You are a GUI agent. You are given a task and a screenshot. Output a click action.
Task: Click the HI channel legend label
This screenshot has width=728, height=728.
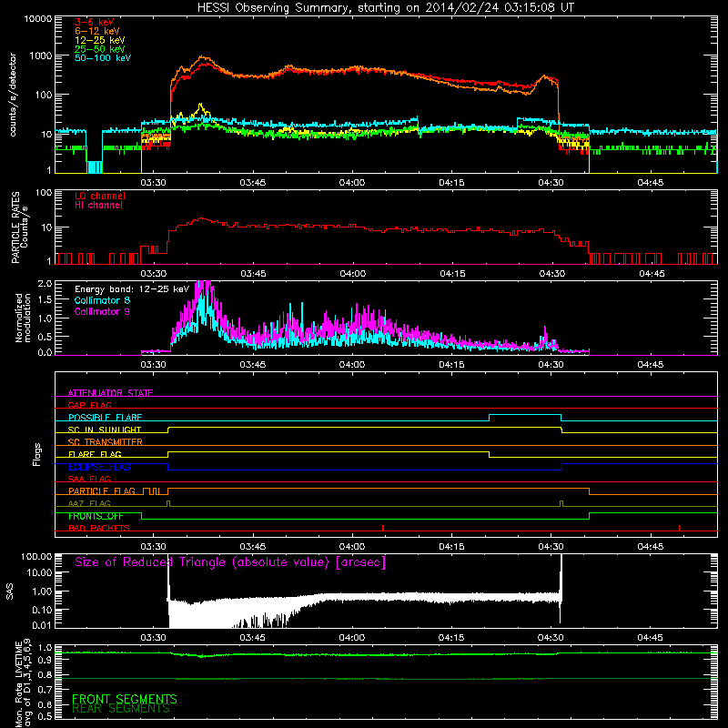pos(98,206)
